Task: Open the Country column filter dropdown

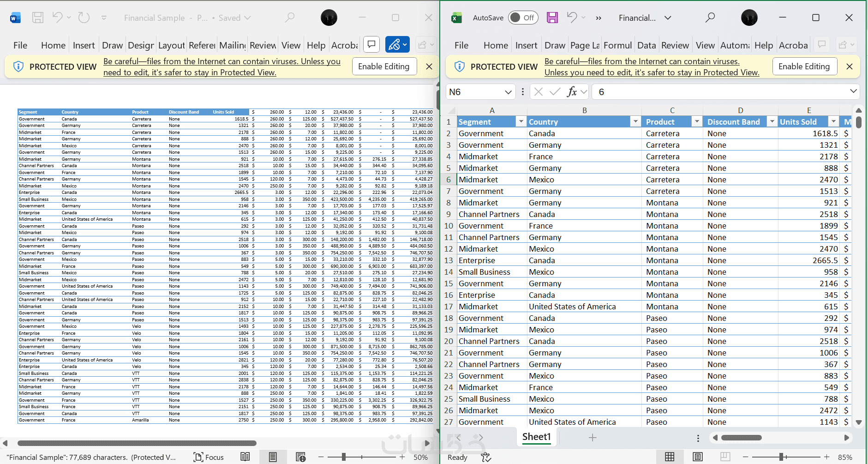Action: tap(635, 122)
